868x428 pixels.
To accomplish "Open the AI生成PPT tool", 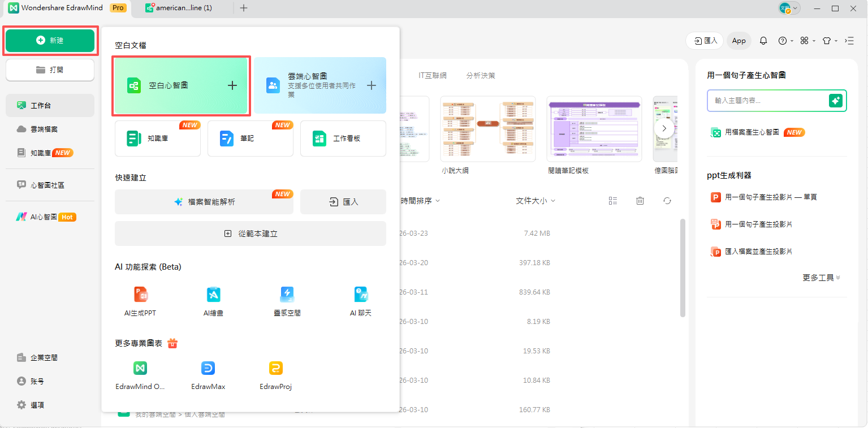I will [x=139, y=300].
